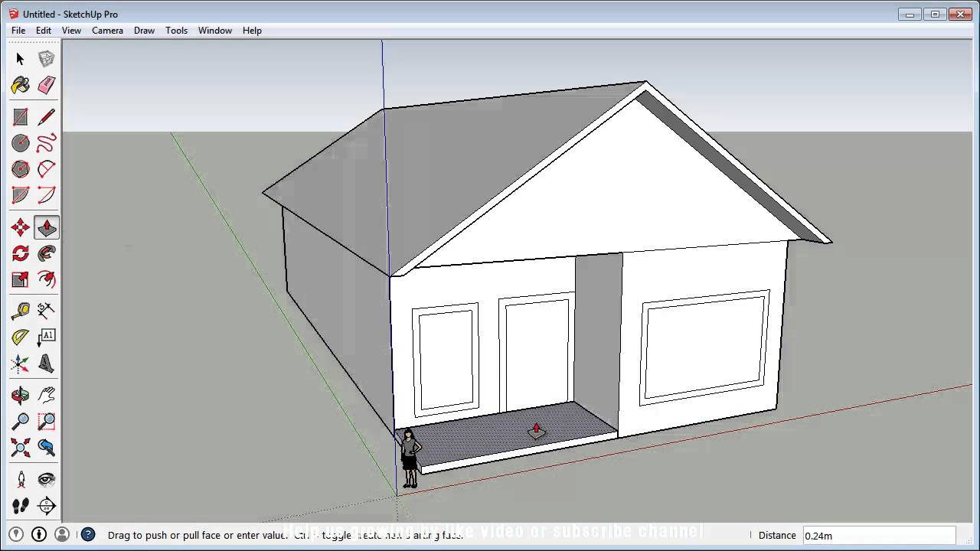
Task: Select the Rotate tool
Action: tap(21, 253)
